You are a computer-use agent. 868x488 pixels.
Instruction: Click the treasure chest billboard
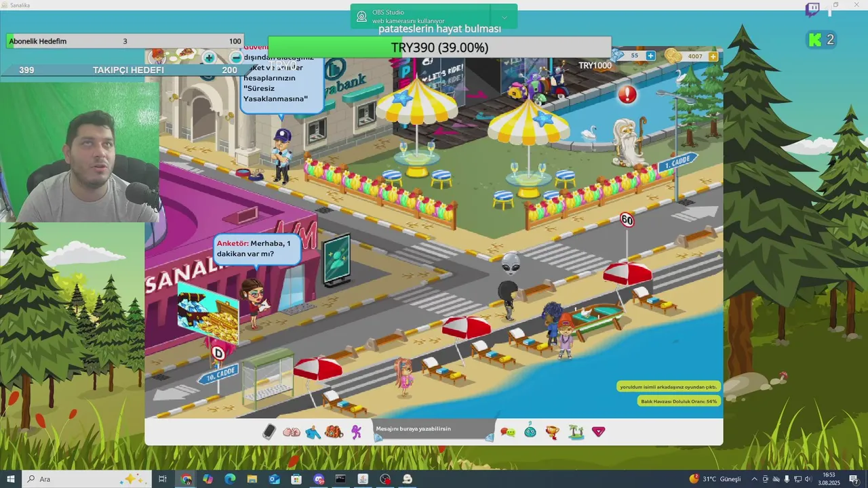click(x=208, y=313)
